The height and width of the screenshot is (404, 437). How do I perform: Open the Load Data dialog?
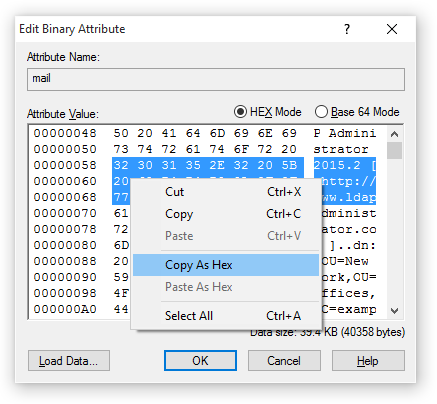(x=69, y=361)
